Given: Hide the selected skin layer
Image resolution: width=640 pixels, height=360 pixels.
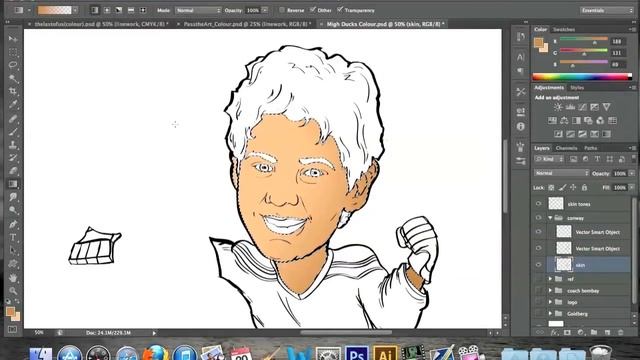Looking at the screenshot, I should (538, 264).
